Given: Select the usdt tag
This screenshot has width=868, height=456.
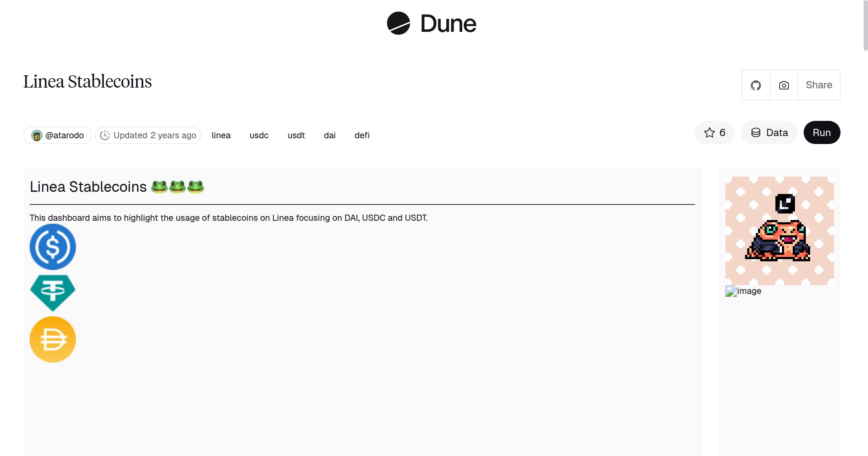Looking at the screenshot, I should [296, 135].
